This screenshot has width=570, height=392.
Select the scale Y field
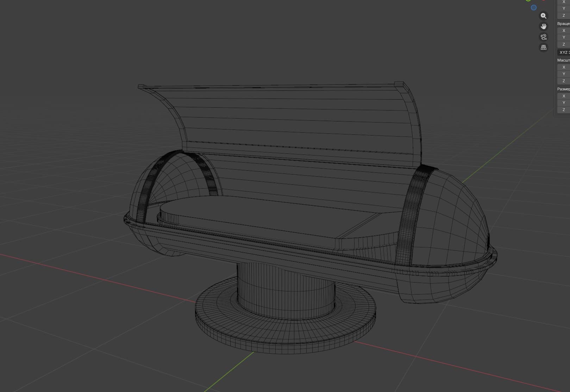(564, 74)
